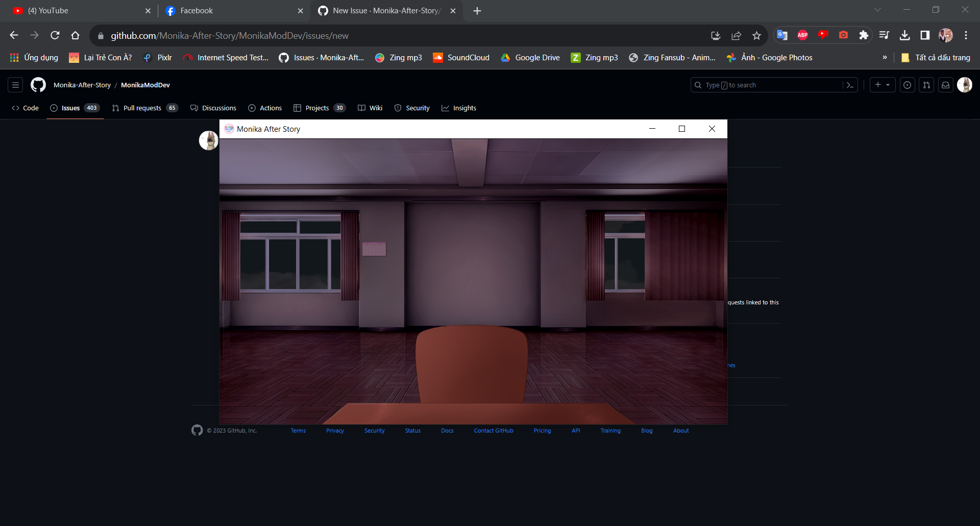
Task: Click your GitHub profile avatar
Action: click(965, 85)
